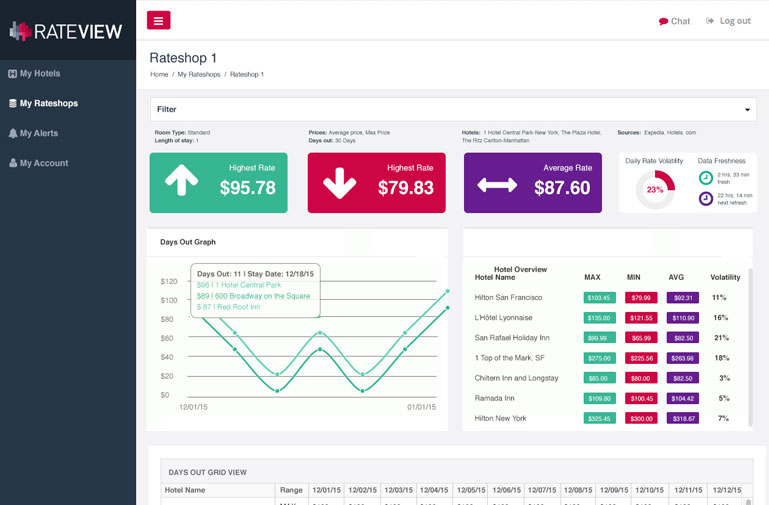The image size is (769, 505).
Task: Click Hilton San Francisco green MAX price
Action: click(x=599, y=298)
